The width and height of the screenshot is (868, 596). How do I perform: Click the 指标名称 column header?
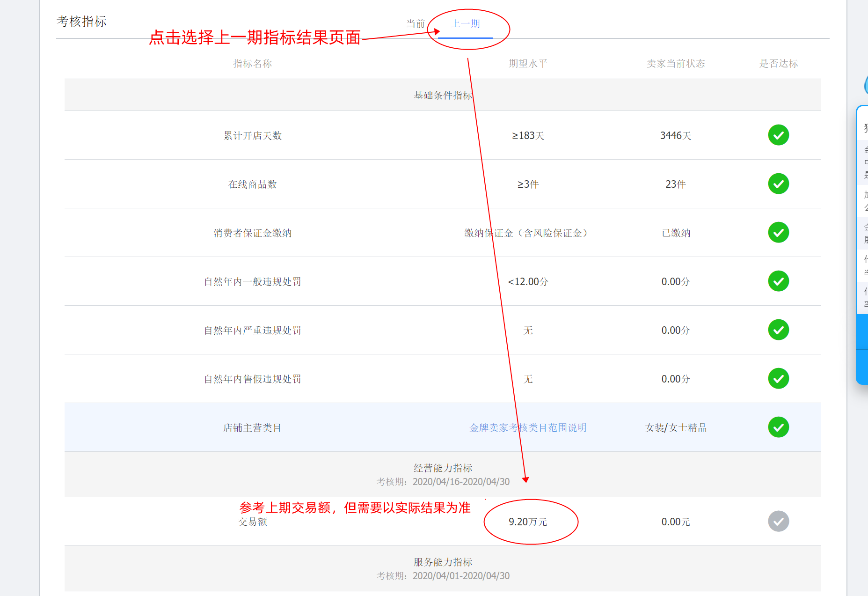(253, 64)
